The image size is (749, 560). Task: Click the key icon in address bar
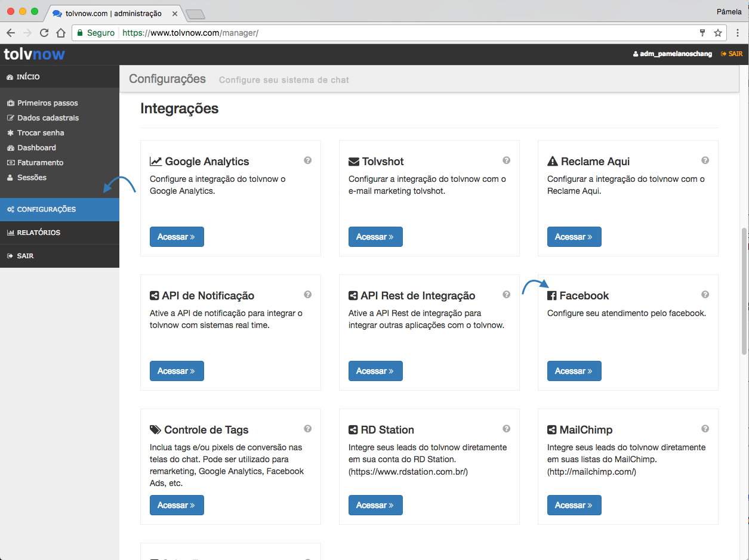click(x=702, y=33)
